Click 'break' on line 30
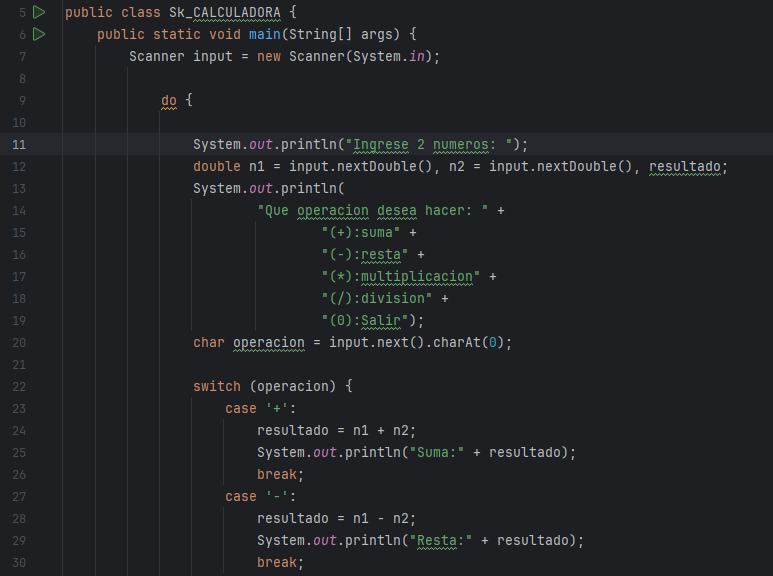The width and height of the screenshot is (773, 576). 277,562
